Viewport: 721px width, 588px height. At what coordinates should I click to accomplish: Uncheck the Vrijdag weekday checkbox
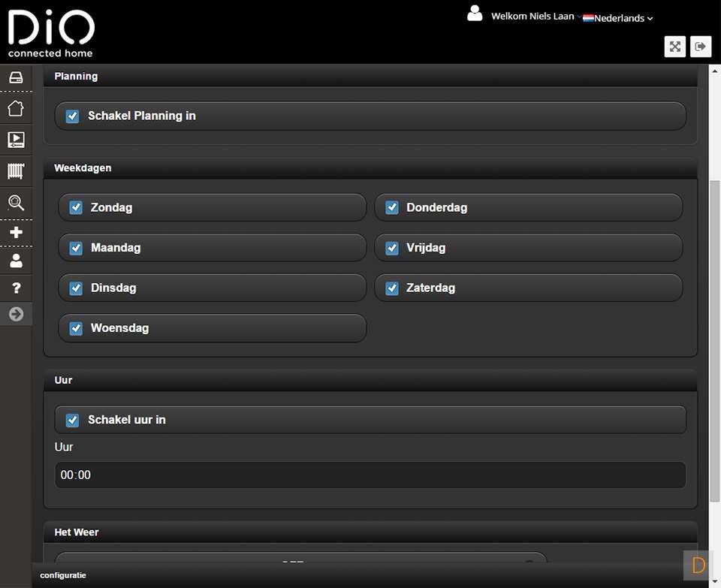click(x=392, y=249)
